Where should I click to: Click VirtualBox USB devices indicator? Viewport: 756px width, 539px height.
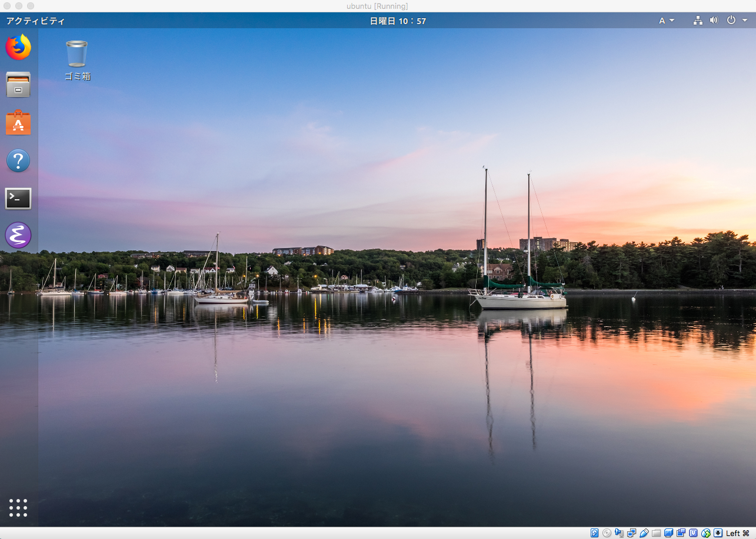[x=644, y=533]
